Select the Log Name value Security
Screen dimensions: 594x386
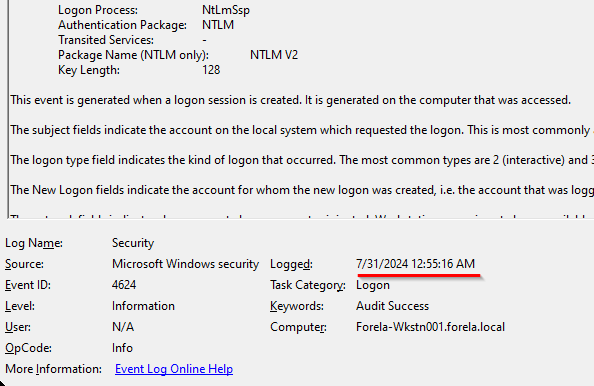pyautogui.click(x=133, y=243)
